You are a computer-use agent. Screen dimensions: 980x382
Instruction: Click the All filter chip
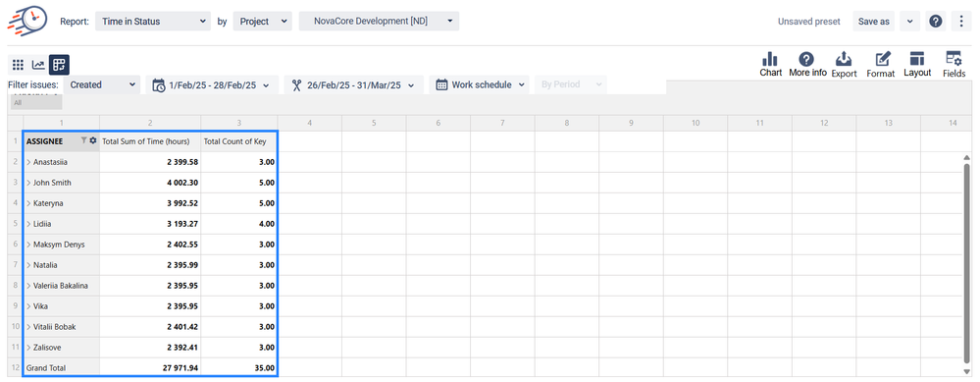pyautogui.click(x=36, y=102)
